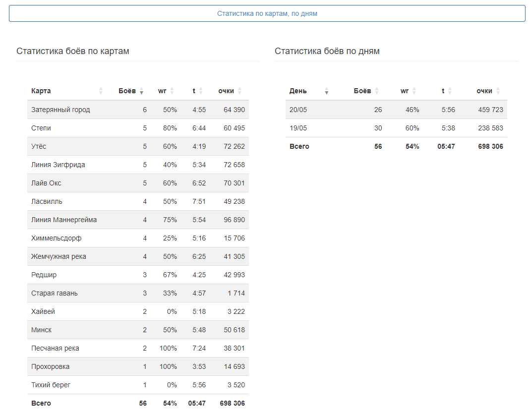Click the 1 714 points cell
The width and height of the screenshot is (529, 420).
[236, 293]
